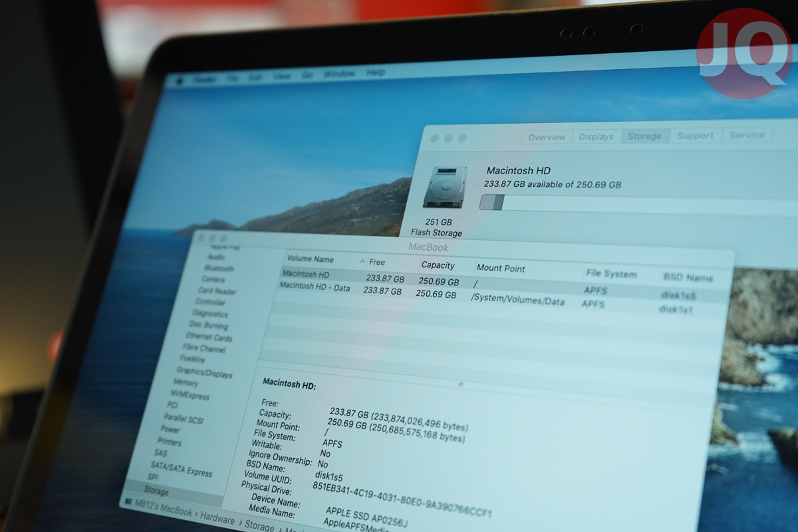Image resolution: width=798 pixels, height=532 pixels.
Task: Select Audio in the hardware sidebar
Action: point(216,257)
